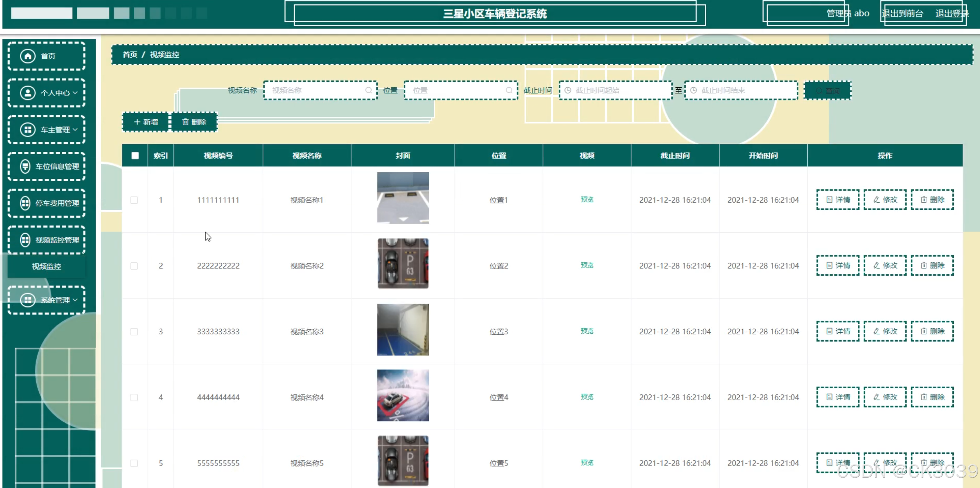Click the grid icon beside 停车费用管理
This screenshot has height=488, width=980.
pyautogui.click(x=25, y=203)
